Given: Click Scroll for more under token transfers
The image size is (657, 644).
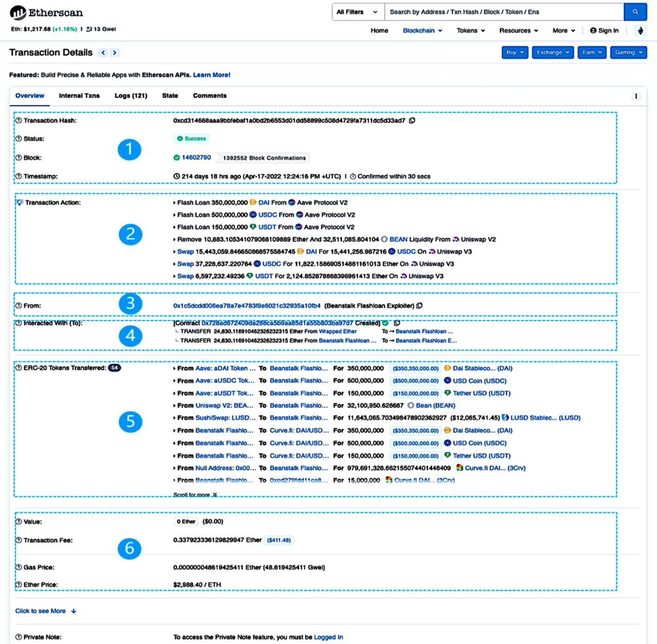Looking at the screenshot, I should point(195,494).
